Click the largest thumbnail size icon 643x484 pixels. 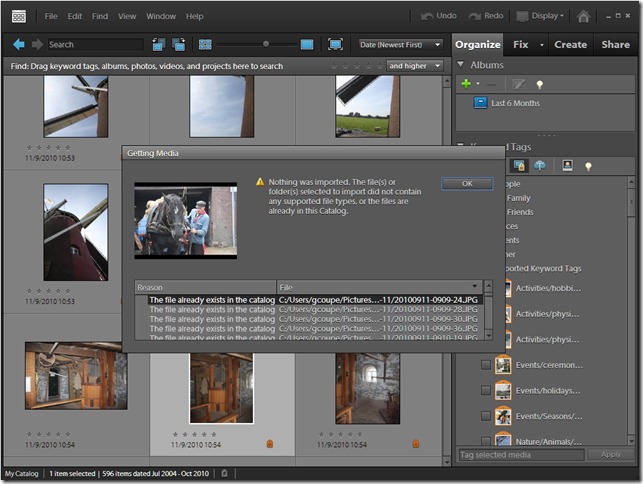click(307, 44)
